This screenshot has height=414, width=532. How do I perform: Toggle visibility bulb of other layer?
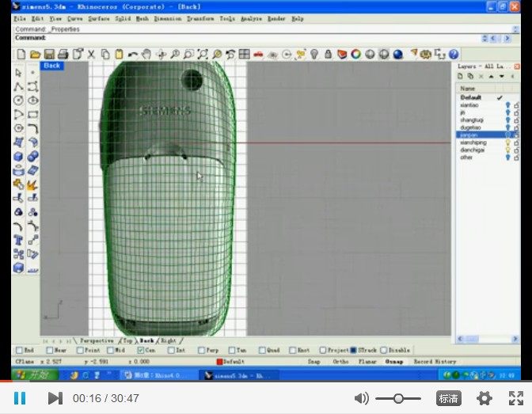(508, 158)
